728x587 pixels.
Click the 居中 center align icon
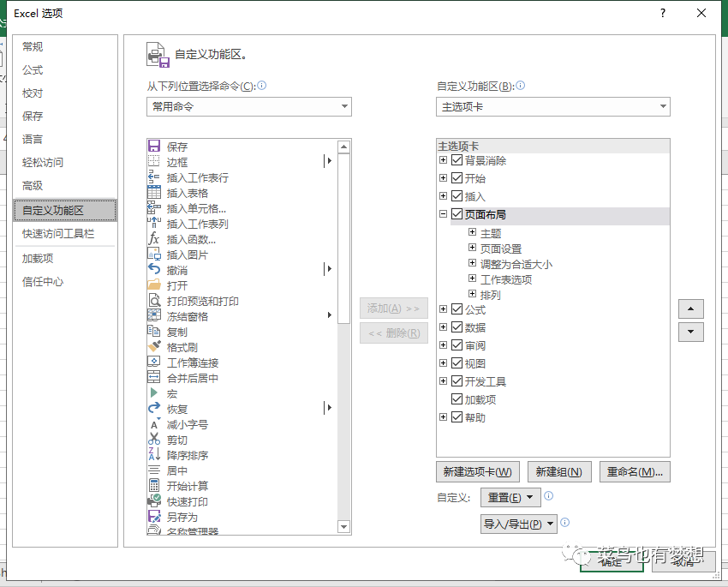click(154, 470)
